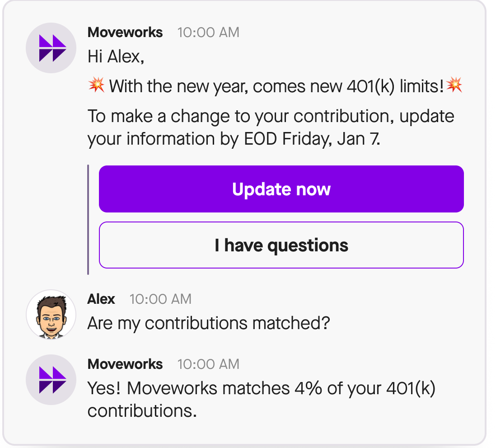Click the "update your information by EOD Friday" paragraph

270,128
